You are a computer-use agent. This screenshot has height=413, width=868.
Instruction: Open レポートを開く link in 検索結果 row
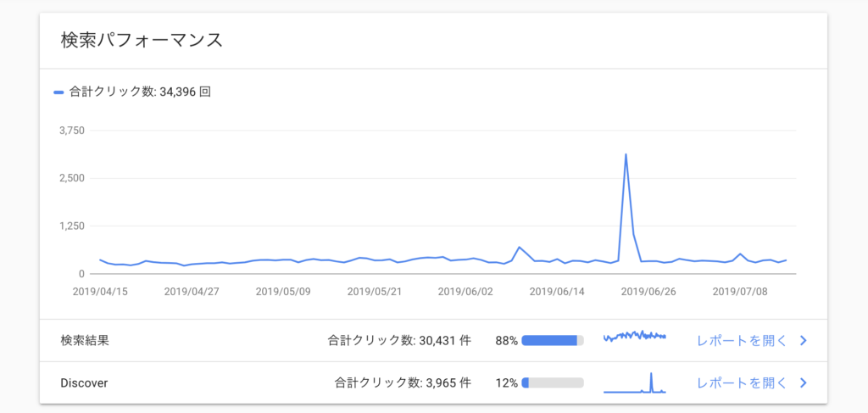742,340
